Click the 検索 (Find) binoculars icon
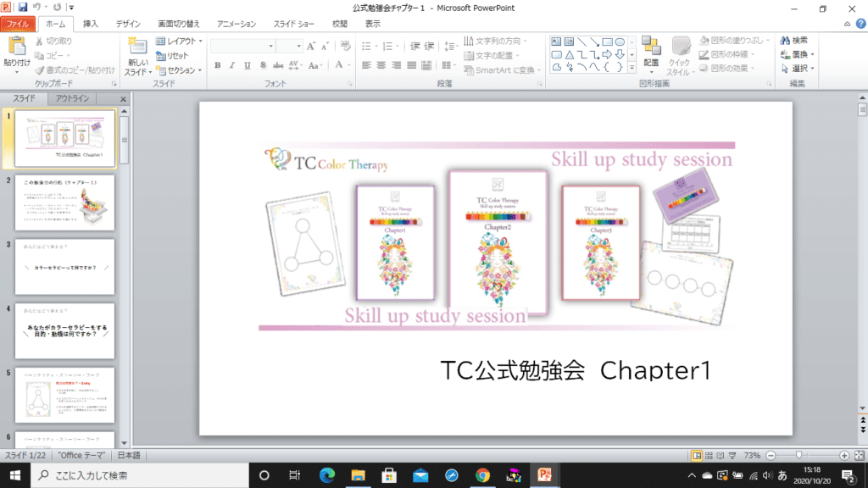Image resolution: width=868 pixels, height=488 pixels. pos(784,40)
